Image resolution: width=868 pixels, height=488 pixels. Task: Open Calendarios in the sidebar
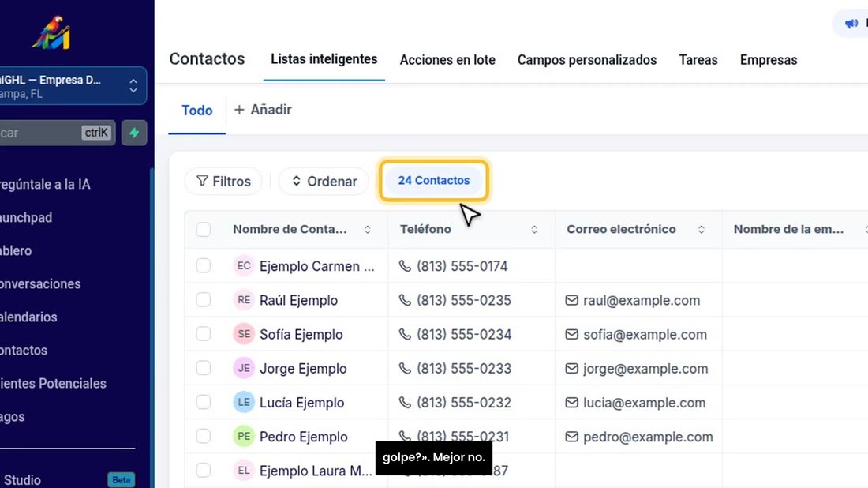click(x=28, y=317)
